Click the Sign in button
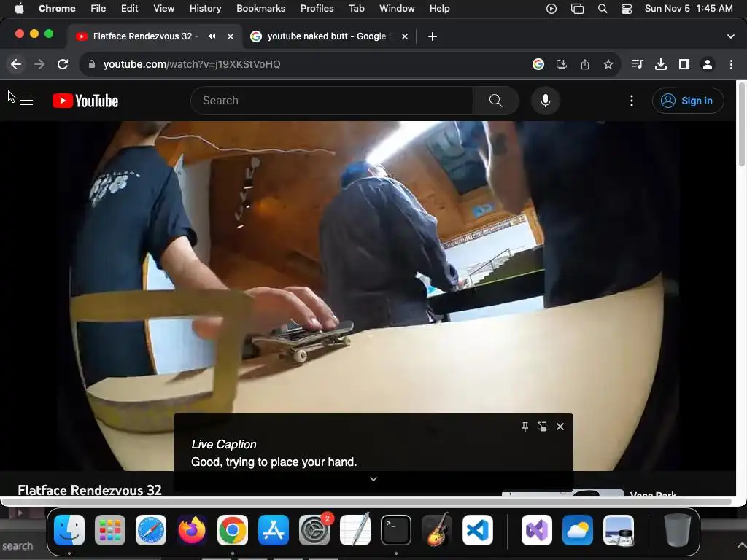747x560 pixels. coord(688,101)
